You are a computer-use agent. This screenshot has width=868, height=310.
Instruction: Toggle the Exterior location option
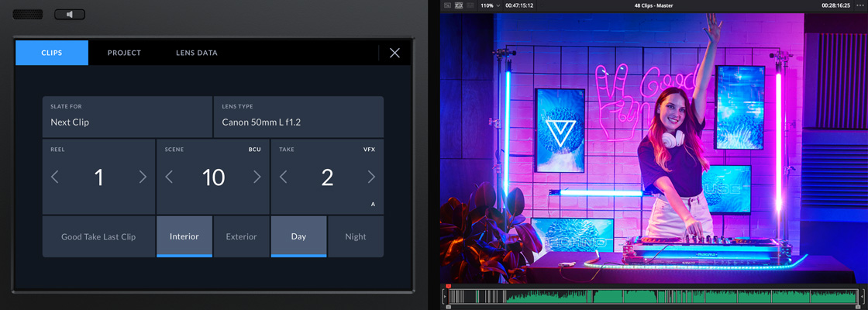(241, 236)
